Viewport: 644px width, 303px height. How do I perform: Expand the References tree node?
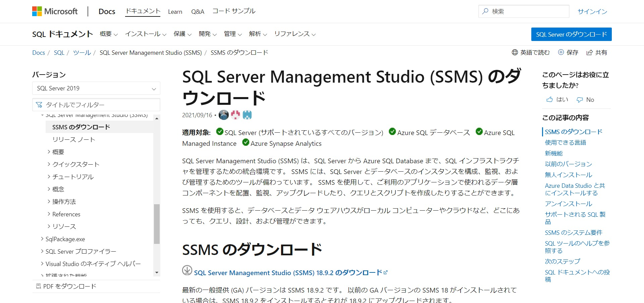(49, 214)
